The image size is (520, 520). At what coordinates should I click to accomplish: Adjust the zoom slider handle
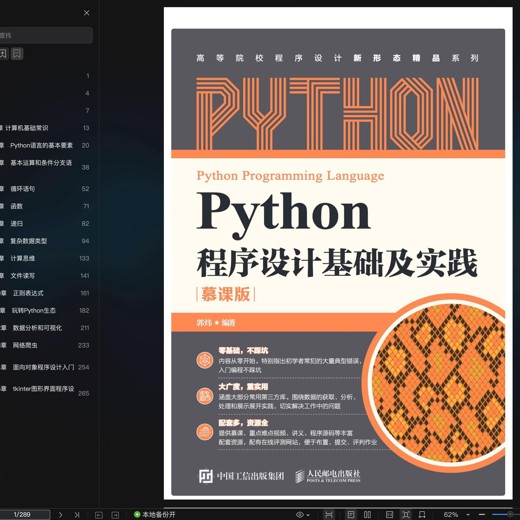coord(510,515)
